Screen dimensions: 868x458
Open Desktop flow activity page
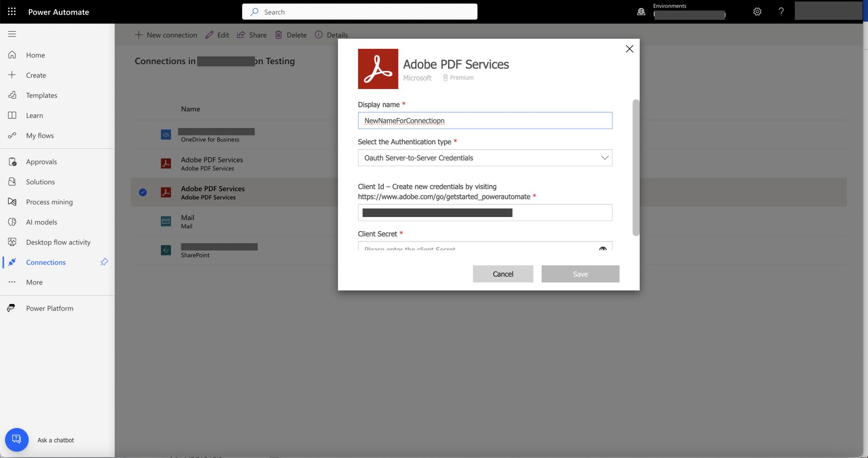(58, 242)
